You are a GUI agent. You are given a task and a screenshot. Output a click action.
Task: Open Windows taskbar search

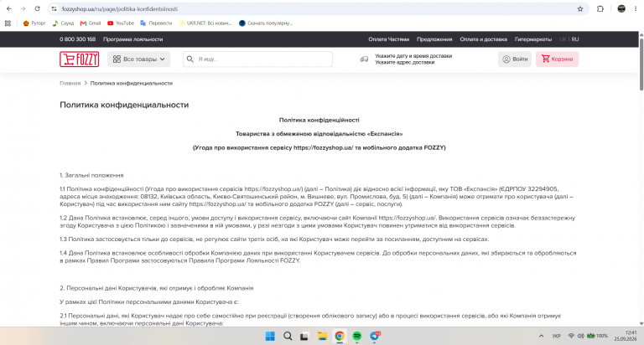coord(288,336)
